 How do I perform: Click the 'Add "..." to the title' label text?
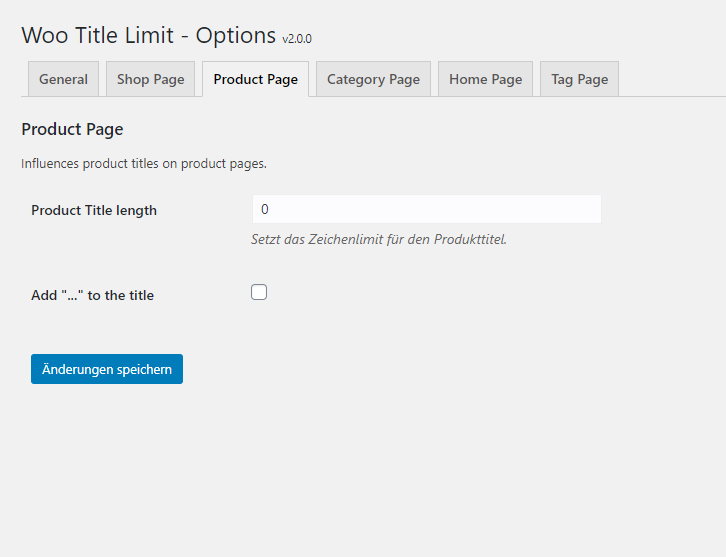[92, 295]
